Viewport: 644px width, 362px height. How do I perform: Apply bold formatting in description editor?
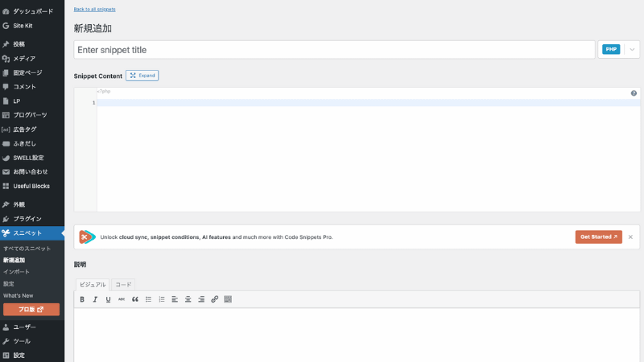82,299
